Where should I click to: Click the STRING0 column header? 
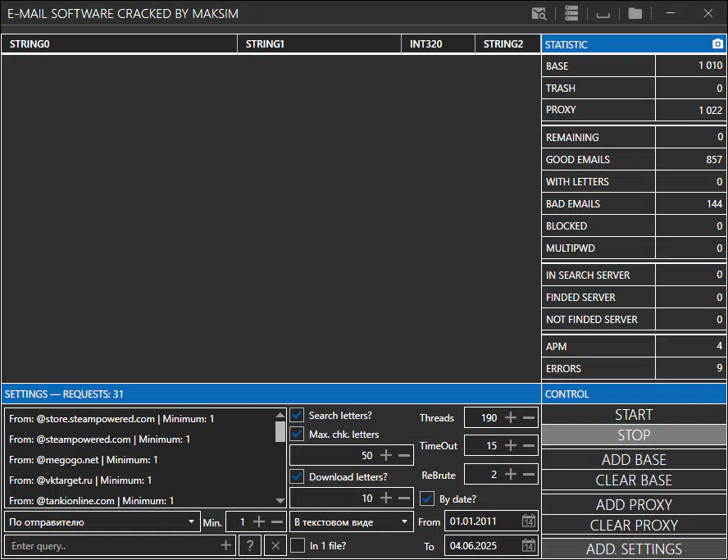tap(120, 44)
